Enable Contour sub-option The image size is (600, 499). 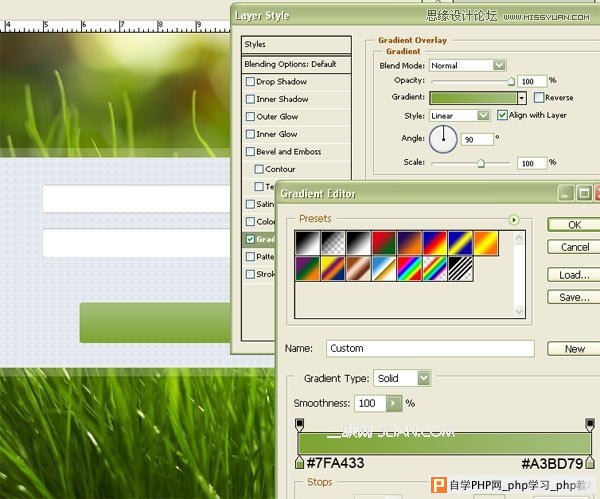pyautogui.click(x=259, y=169)
